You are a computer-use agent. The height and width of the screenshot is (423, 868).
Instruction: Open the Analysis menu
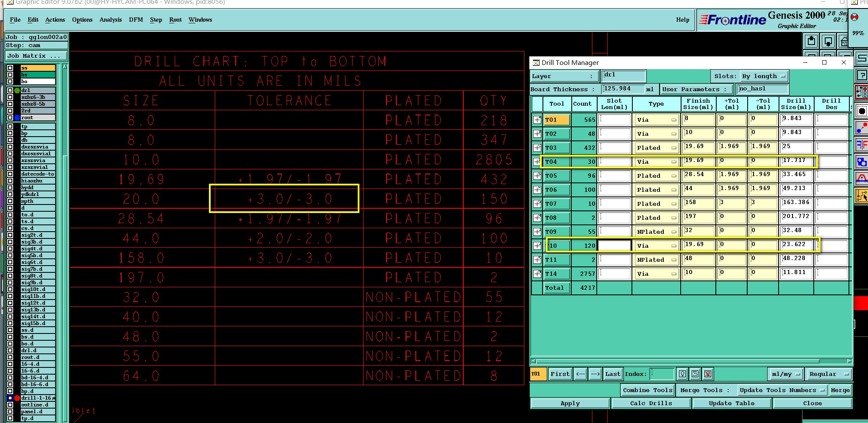coord(111,20)
